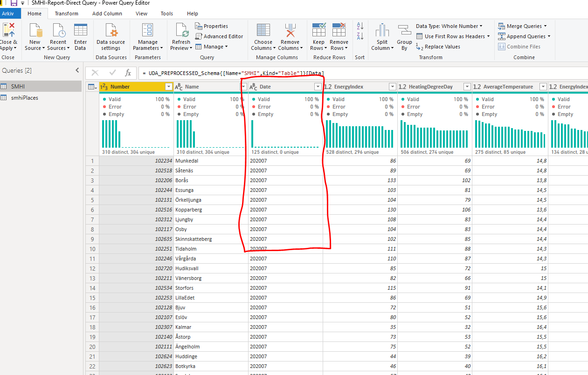The height and width of the screenshot is (375, 588).
Task: Click cell value 102234
Action: (136, 161)
